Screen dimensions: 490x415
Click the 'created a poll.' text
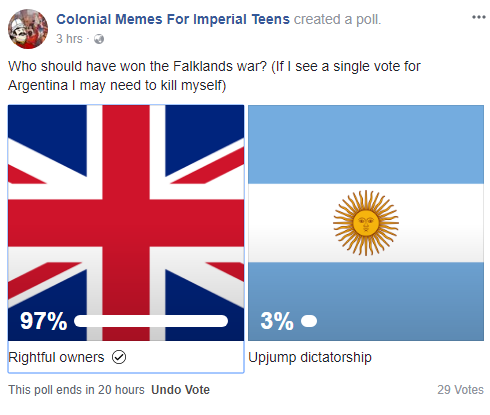pyautogui.click(x=337, y=19)
